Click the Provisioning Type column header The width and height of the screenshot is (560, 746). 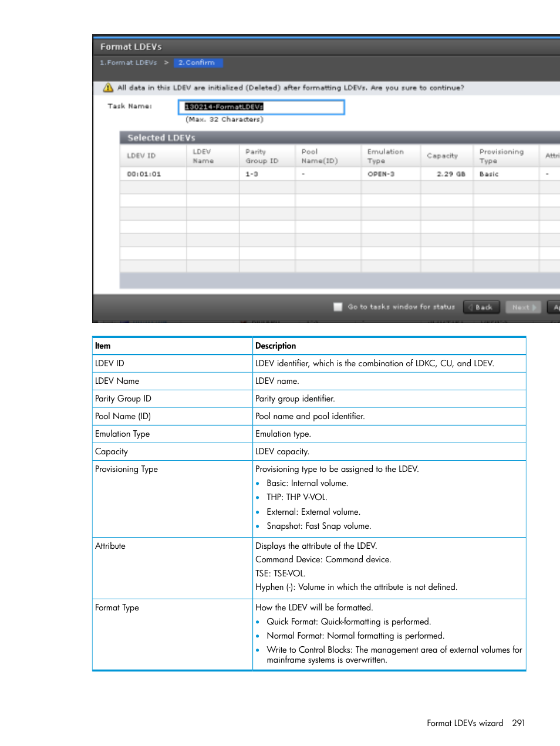click(506, 156)
